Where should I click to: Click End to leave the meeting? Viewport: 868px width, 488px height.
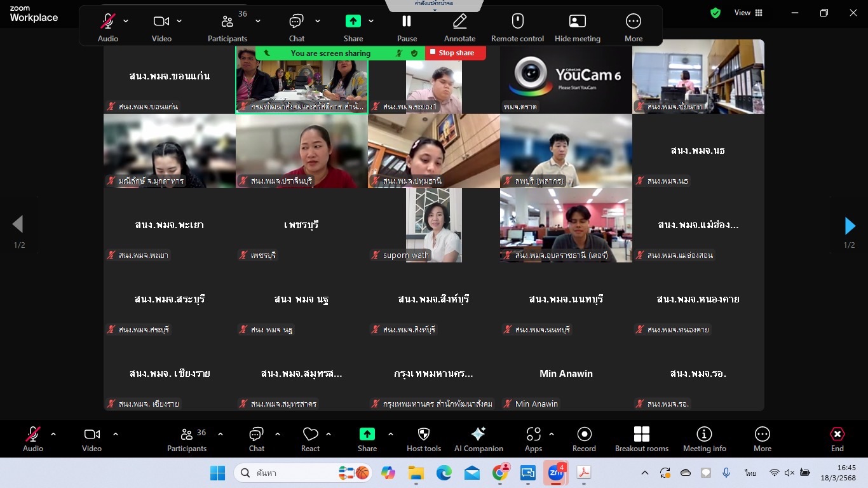(837, 434)
